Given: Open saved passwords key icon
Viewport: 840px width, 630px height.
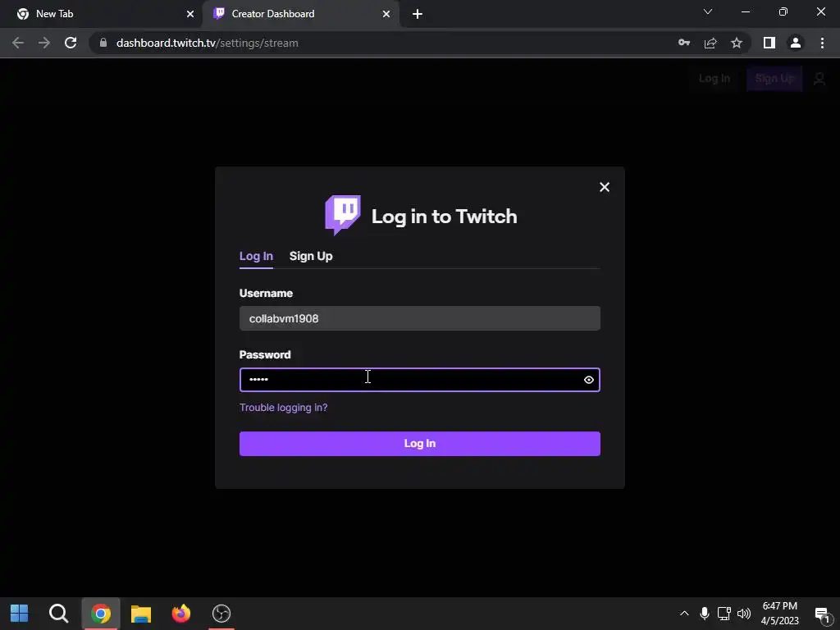Looking at the screenshot, I should tap(684, 43).
